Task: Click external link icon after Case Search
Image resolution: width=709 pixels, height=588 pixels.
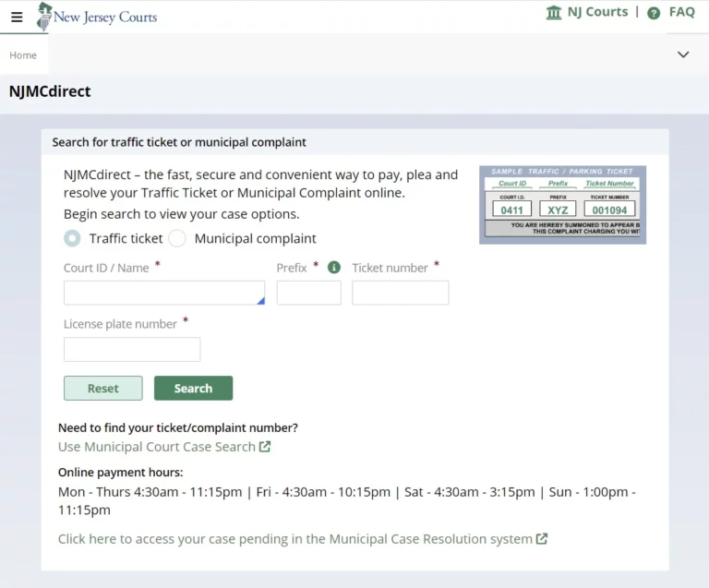Action: [265, 447]
